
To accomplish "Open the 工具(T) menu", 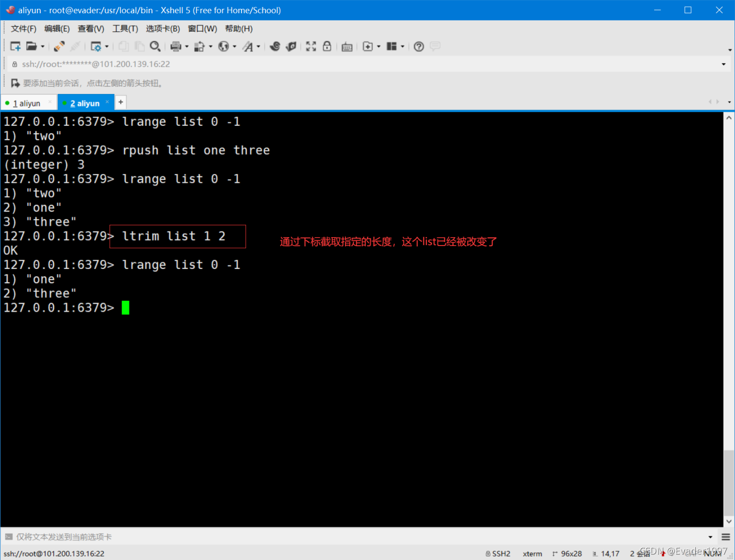I will 125,29.
